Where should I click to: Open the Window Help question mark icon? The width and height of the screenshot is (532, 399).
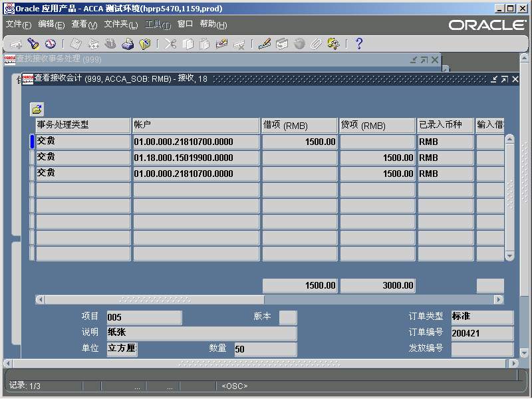[359, 43]
